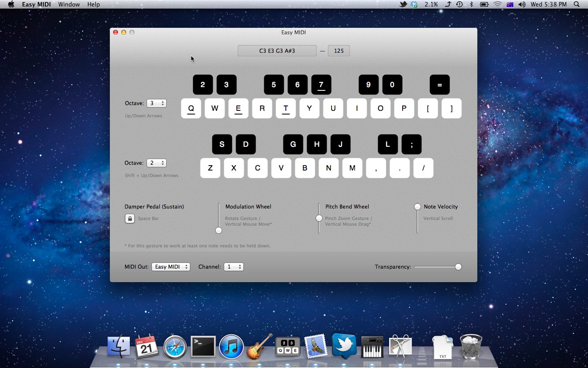Open the Trash in the dock
Image resolution: width=588 pixels, height=368 pixels.
(x=471, y=347)
